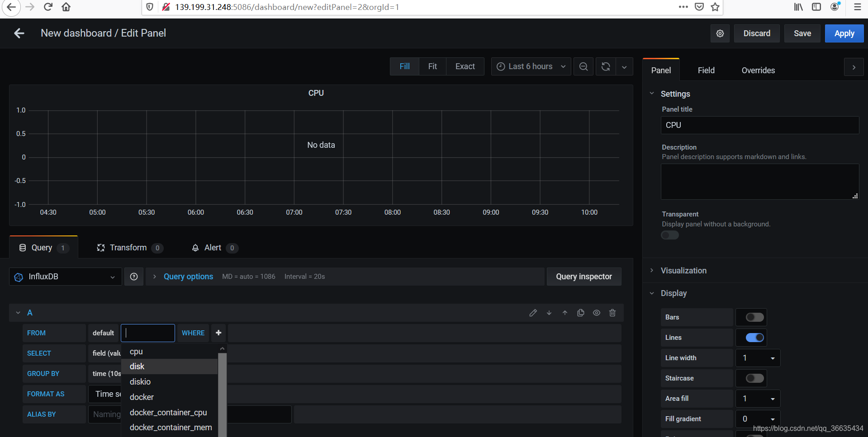Disable the Lines display switch

[x=754, y=338]
